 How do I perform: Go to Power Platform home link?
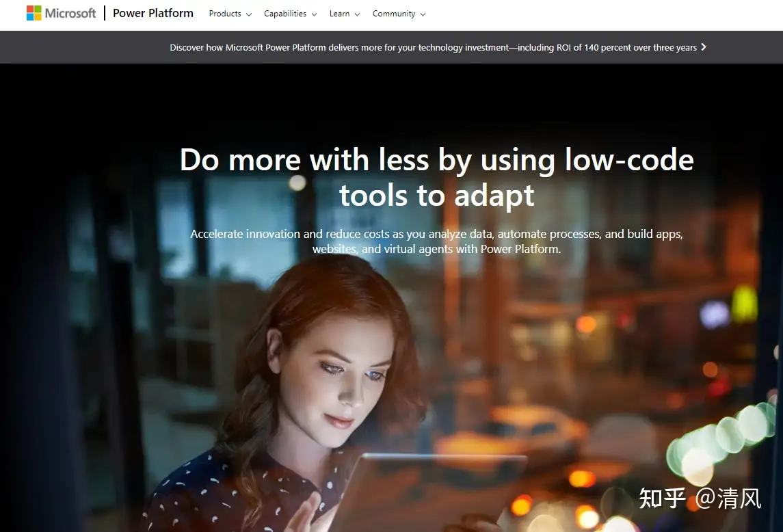[x=152, y=13]
